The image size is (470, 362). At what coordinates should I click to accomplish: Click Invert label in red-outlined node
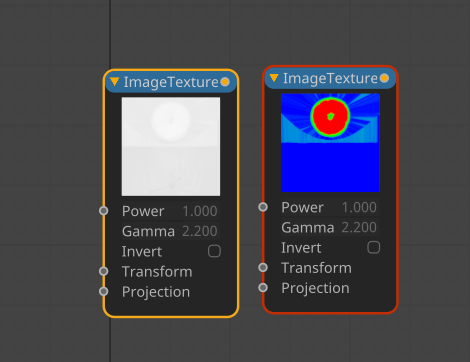tap(301, 248)
